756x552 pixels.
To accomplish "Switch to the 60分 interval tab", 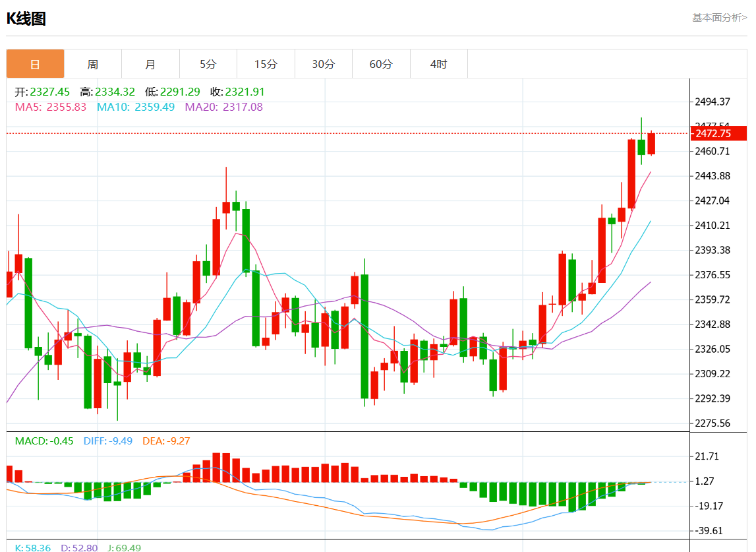I will click(381, 64).
